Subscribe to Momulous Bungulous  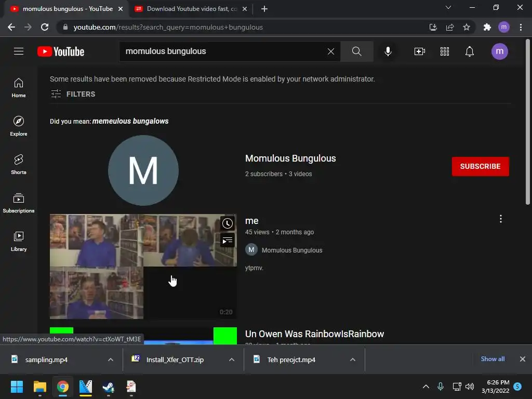coord(480,166)
